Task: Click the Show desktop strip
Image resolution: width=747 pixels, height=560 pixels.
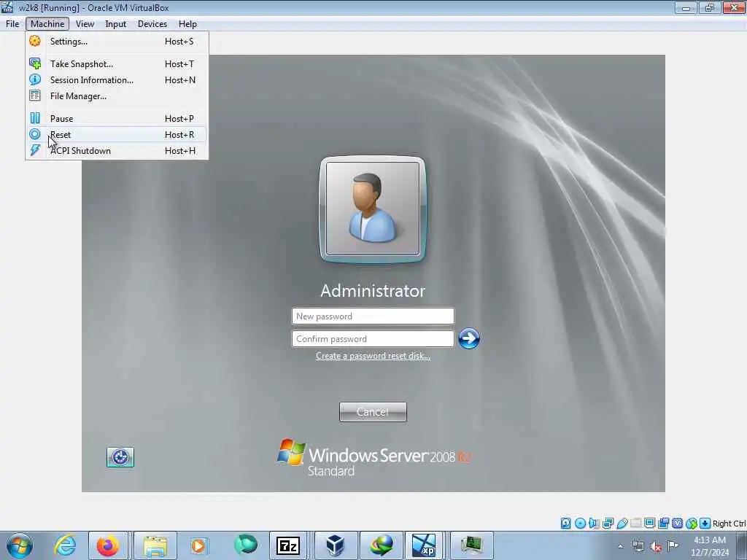Action: (x=742, y=545)
